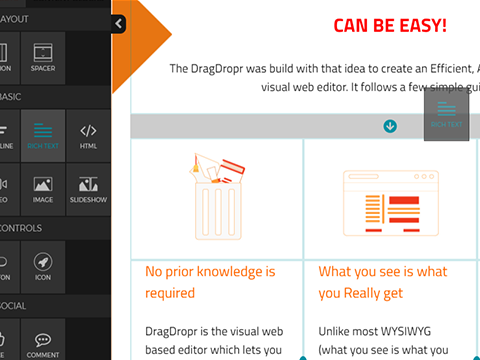Click the Social section header
The height and width of the screenshot is (360, 480).
pos(55,306)
